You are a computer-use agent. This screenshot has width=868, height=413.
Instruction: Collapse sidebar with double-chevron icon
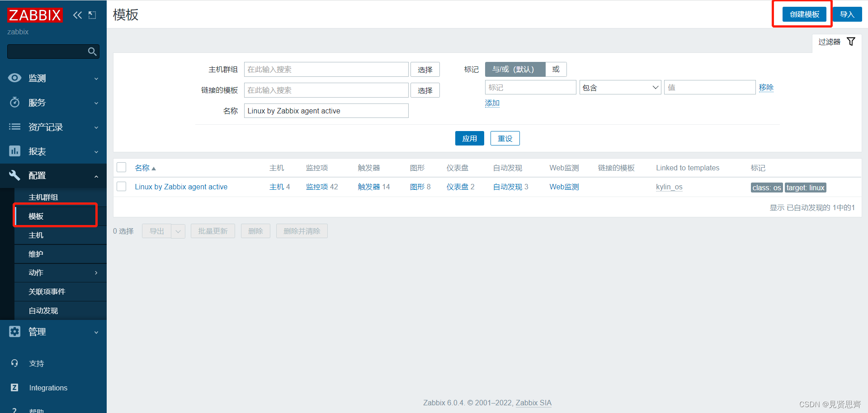[78, 15]
